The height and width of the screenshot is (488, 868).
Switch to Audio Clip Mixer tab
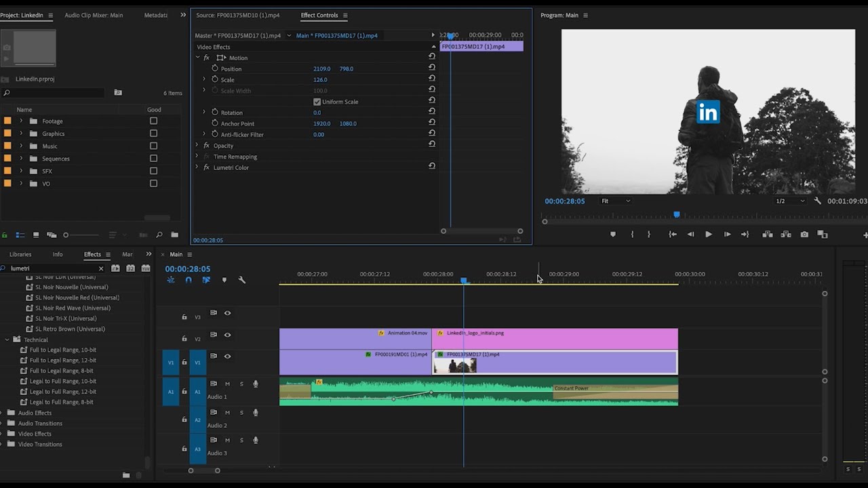[94, 15]
